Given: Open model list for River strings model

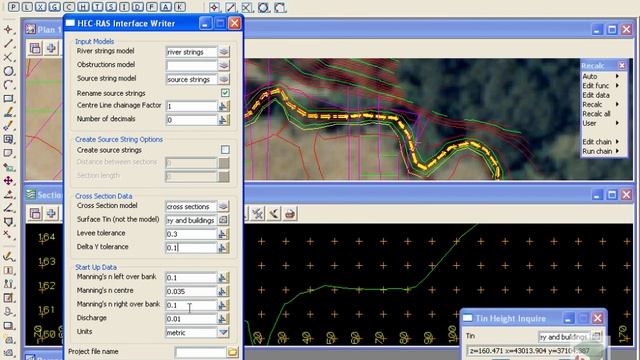Looking at the screenshot, I should click(x=223, y=52).
